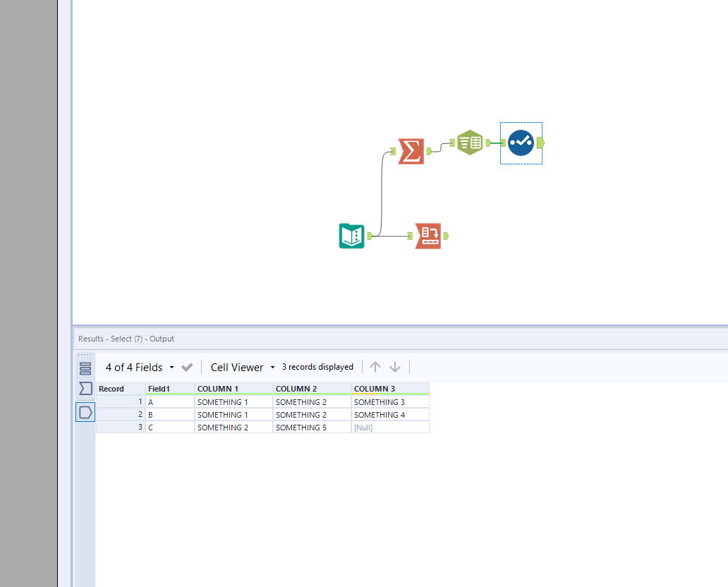Toggle the checkmark beside 4 of 4 Fields
The image size is (728, 587).
186,367
